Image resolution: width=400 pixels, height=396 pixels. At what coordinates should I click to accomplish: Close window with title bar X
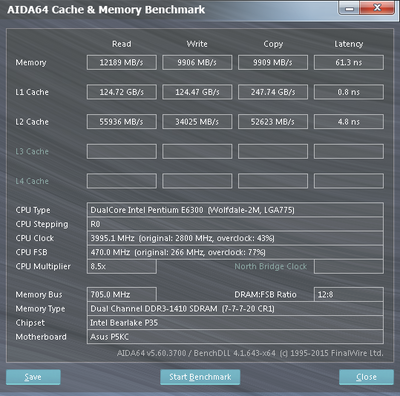pyautogui.click(x=377, y=8)
